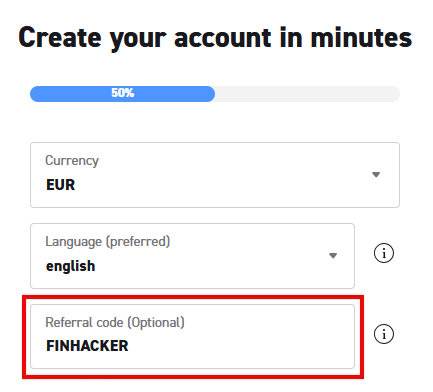Click the "Currency" field label
433x392 pixels.
[72, 161]
